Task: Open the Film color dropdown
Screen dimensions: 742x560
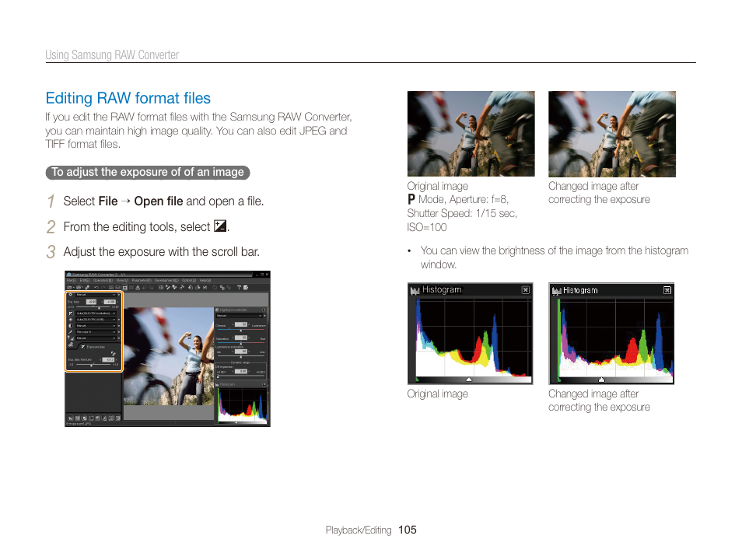Action: point(96,332)
